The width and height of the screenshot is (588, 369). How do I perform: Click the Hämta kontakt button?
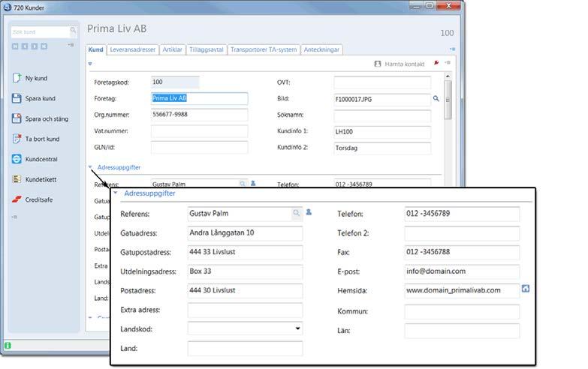400,64
